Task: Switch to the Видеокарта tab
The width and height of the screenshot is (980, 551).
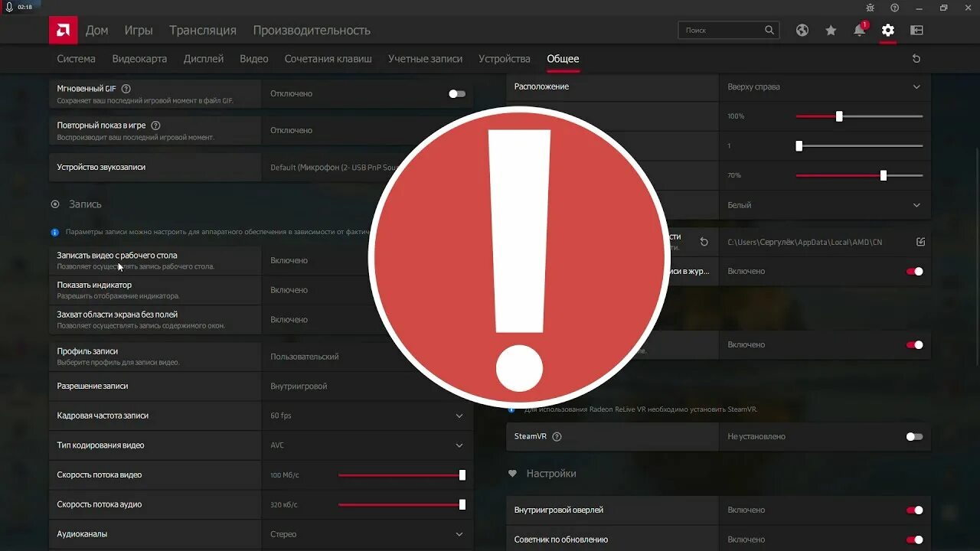Action: click(139, 58)
